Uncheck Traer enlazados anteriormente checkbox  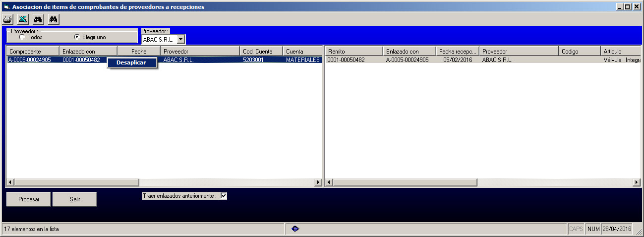click(x=224, y=196)
